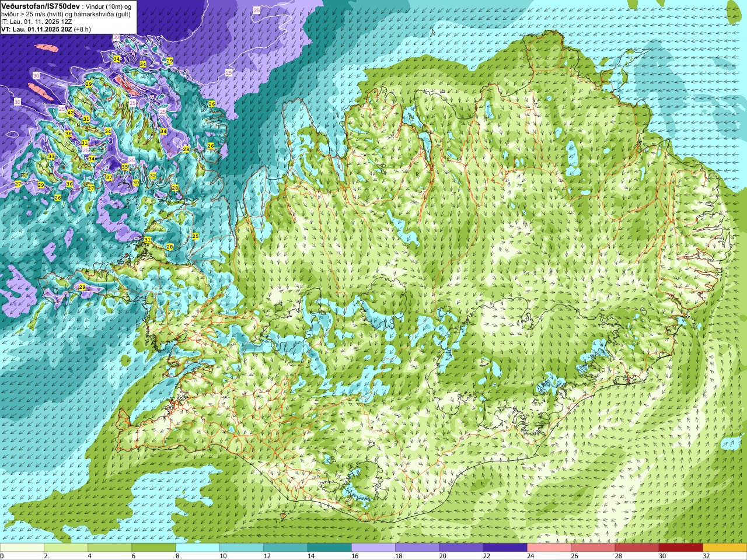Click the yellow gust label 25
747x560 pixels.
tap(196, 236)
